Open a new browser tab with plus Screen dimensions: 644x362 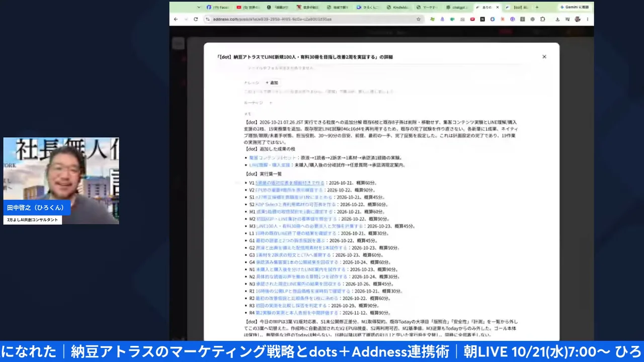pyautogui.click(x=537, y=7)
